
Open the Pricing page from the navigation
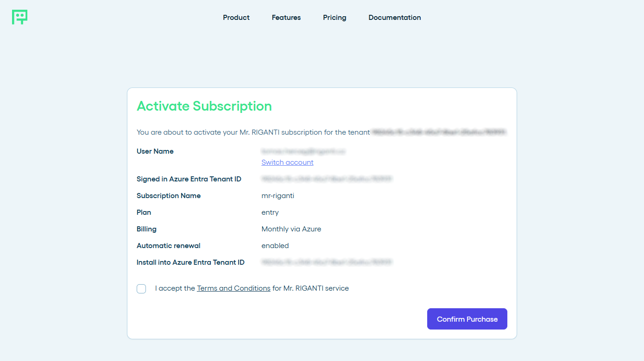pos(335,18)
